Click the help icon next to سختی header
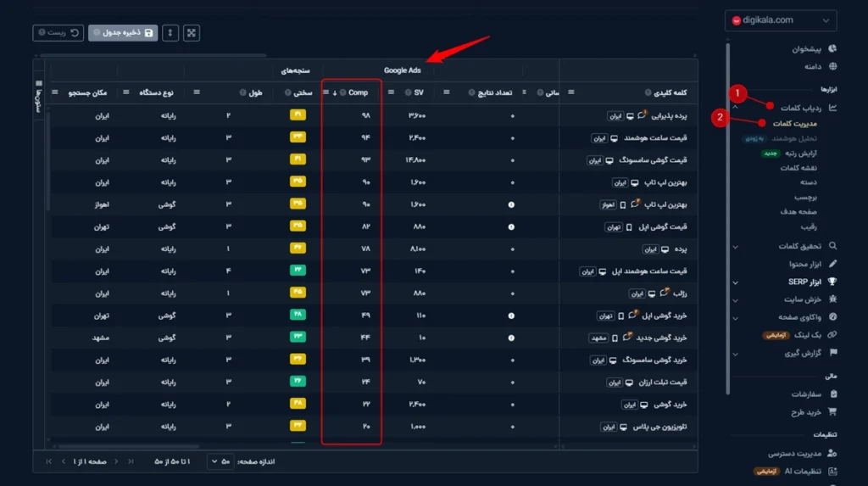Screen dimensions: 868x486 [x=288, y=92]
